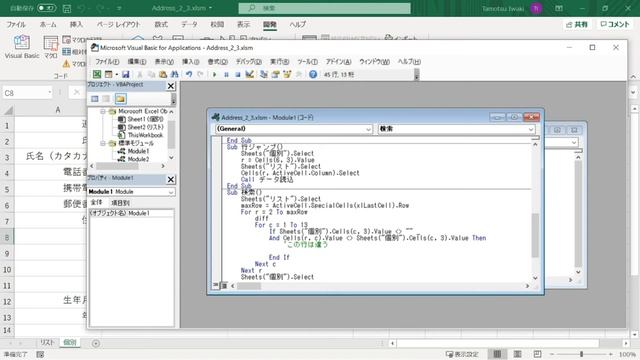Switch to the 全体 properties tab
The image size is (640, 360).
(96, 202)
